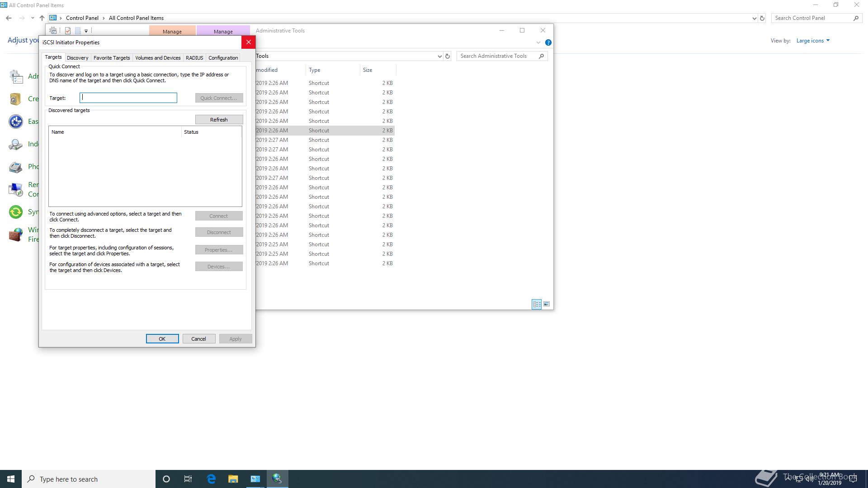
Task: Click the Connect button
Action: coord(219,216)
